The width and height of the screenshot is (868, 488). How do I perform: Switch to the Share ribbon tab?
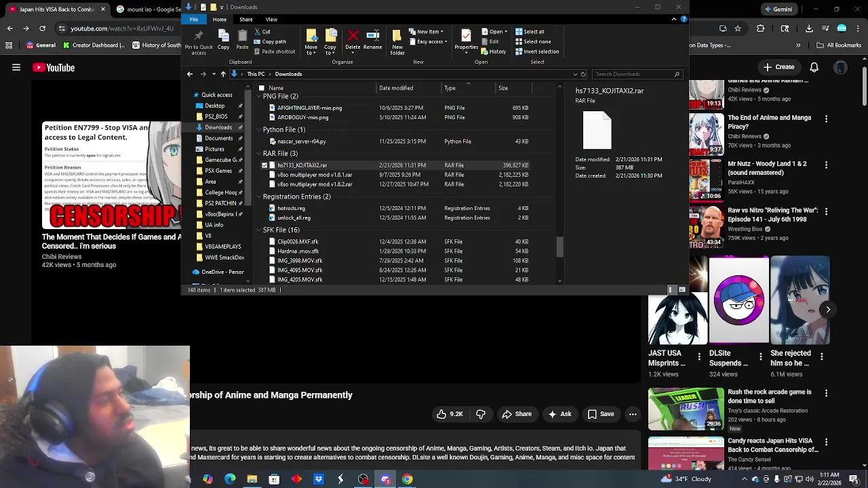point(245,19)
